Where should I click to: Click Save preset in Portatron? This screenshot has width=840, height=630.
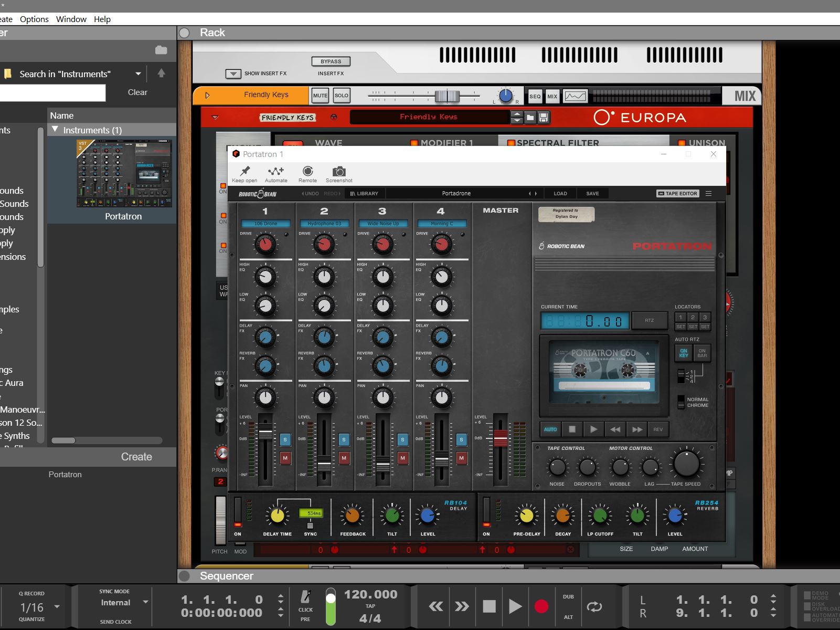click(x=592, y=193)
